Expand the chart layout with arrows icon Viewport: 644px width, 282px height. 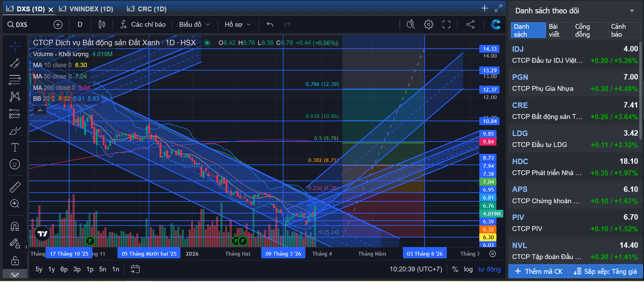coord(498,8)
